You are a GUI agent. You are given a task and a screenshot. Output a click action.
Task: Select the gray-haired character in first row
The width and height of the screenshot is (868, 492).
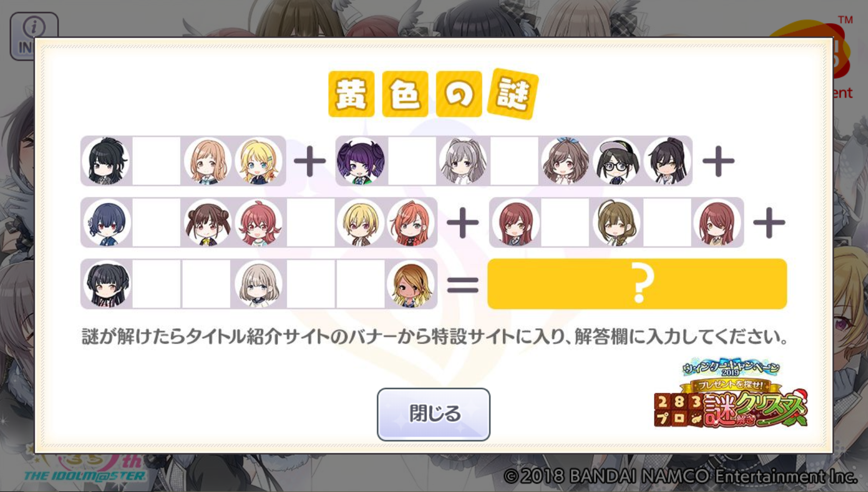click(x=463, y=161)
